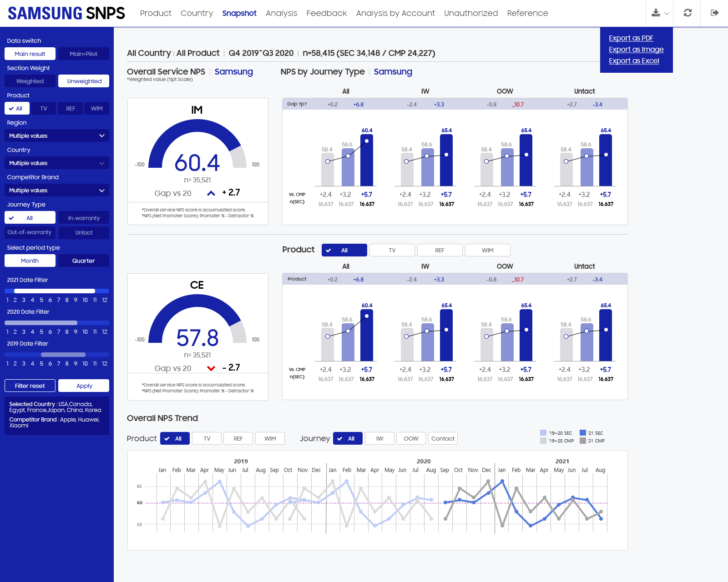
Task: Select Quarter period type
Action: 84,261
